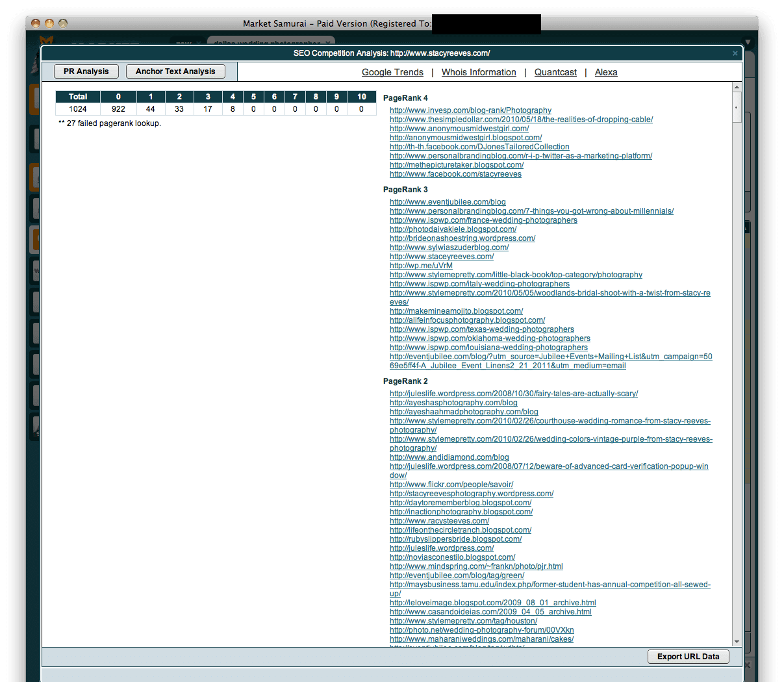Click the Export URL Data button
Image resolution: width=784 pixels, height=682 pixels.
click(688, 657)
